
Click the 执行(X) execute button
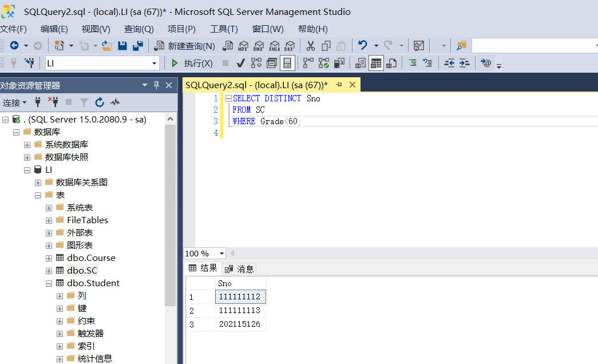point(192,63)
